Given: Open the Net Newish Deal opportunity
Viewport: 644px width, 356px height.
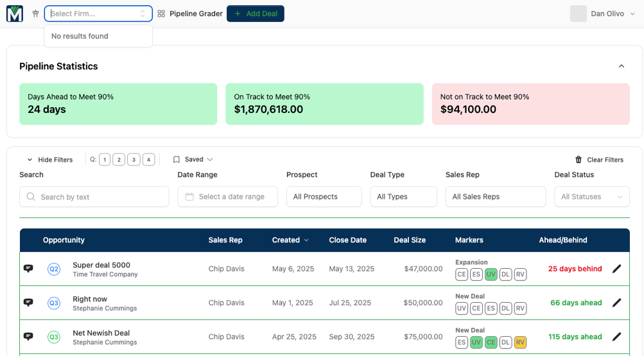Looking at the screenshot, I should click(101, 333).
